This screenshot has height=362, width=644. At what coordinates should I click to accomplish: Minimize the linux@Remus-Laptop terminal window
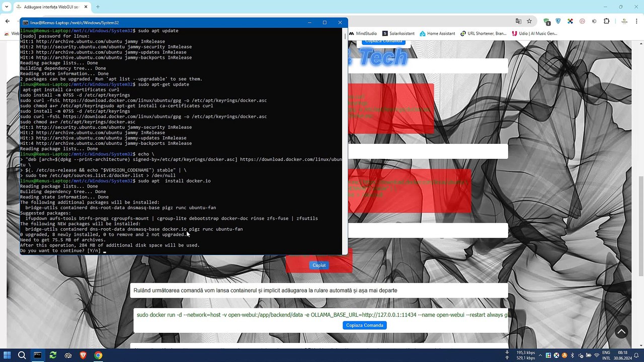309,23
